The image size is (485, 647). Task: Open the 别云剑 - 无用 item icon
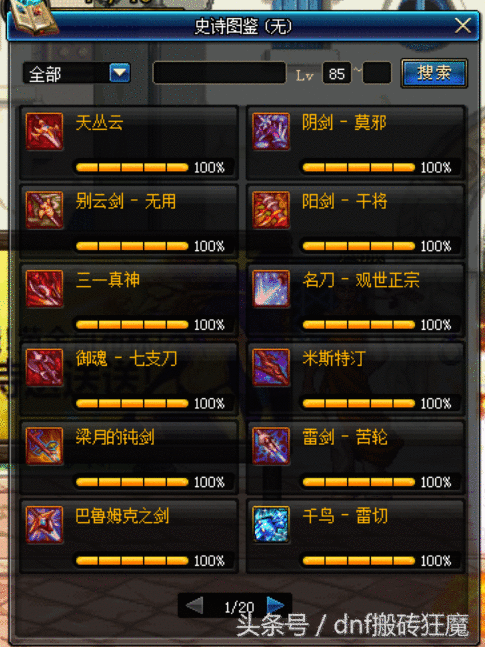tap(44, 210)
